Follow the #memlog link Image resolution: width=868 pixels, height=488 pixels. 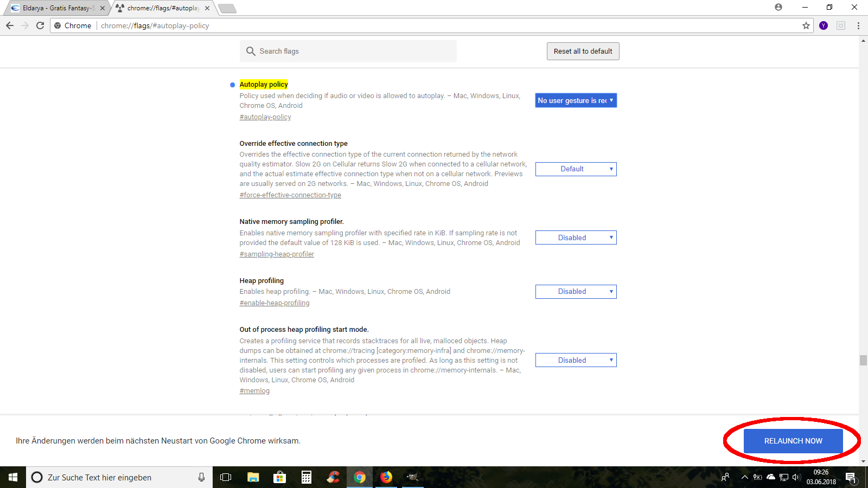(x=254, y=391)
